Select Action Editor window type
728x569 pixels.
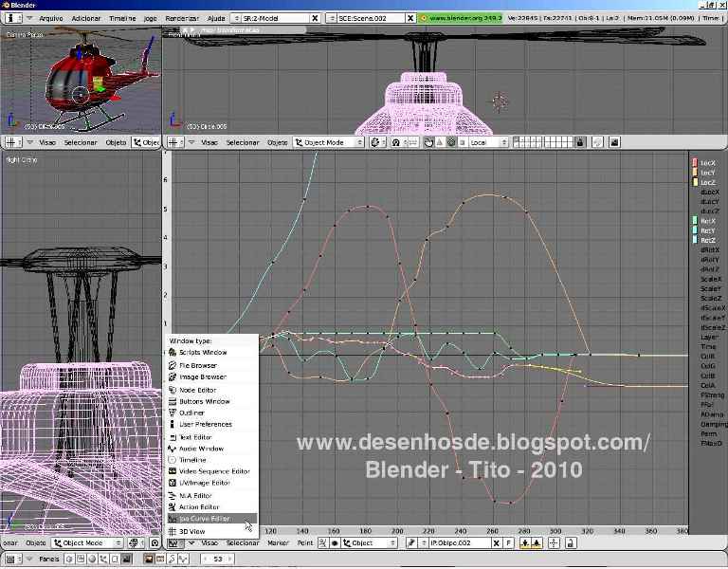point(211,507)
